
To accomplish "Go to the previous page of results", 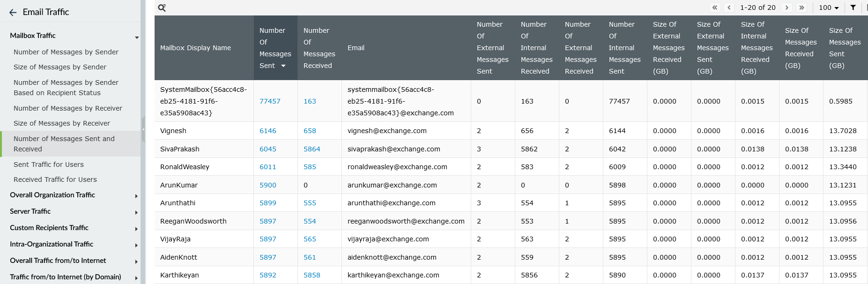I will (729, 7).
